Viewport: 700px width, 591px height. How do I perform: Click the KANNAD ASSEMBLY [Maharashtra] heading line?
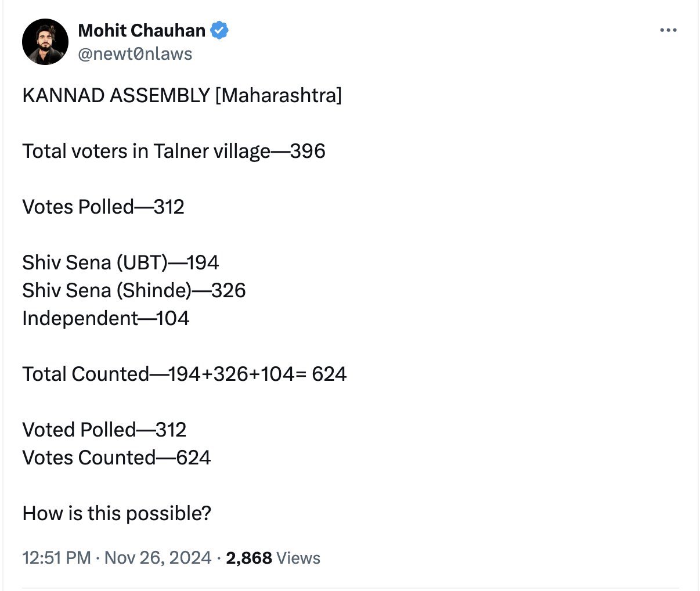(182, 95)
